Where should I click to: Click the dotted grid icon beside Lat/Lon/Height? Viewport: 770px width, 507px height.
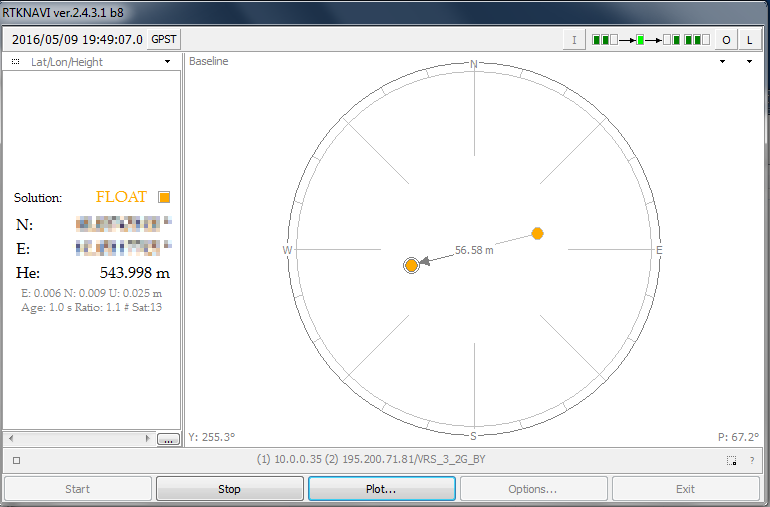point(16,62)
